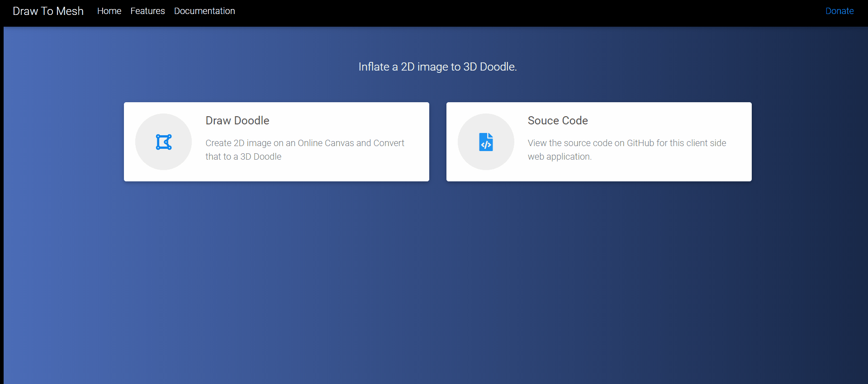Go to the Features nav item

[x=147, y=11]
